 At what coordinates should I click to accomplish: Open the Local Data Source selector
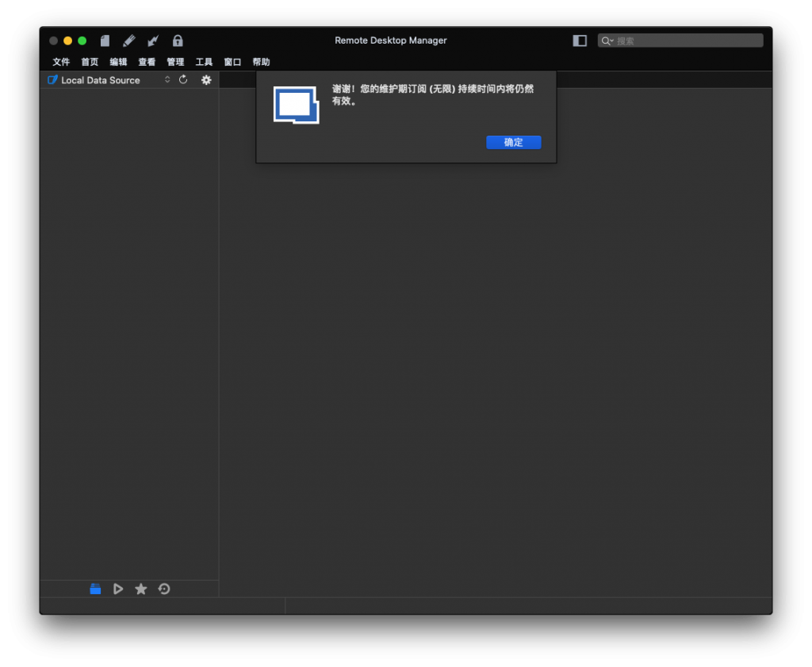coord(109,80)
